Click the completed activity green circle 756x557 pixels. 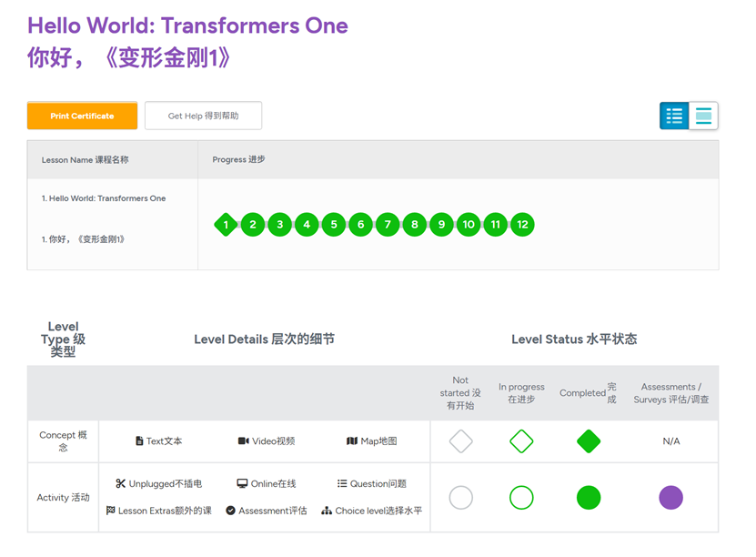(589, 498)
